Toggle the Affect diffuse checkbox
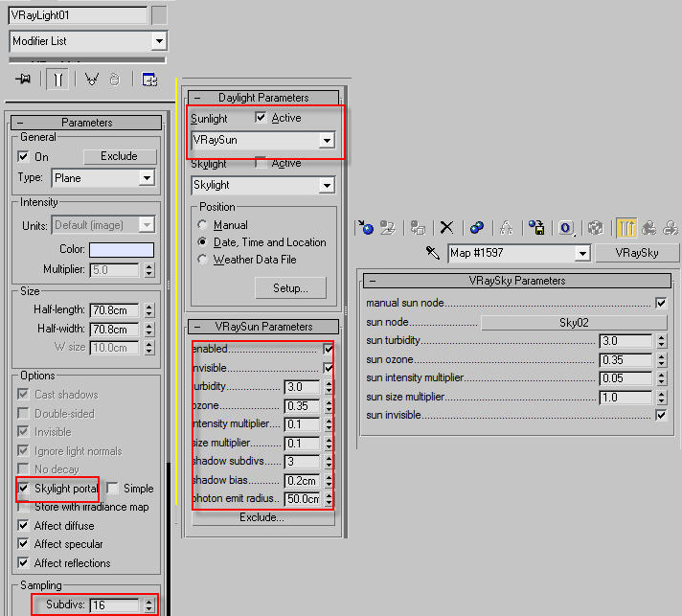Image resolution: width=682 pixels, height=616 pixels. click(24, 526)
